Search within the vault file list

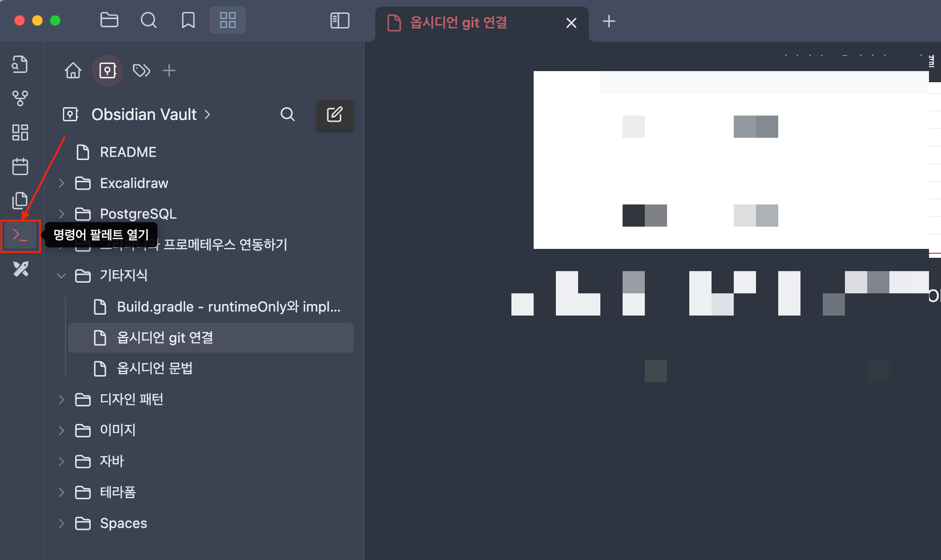pos(287,115)
